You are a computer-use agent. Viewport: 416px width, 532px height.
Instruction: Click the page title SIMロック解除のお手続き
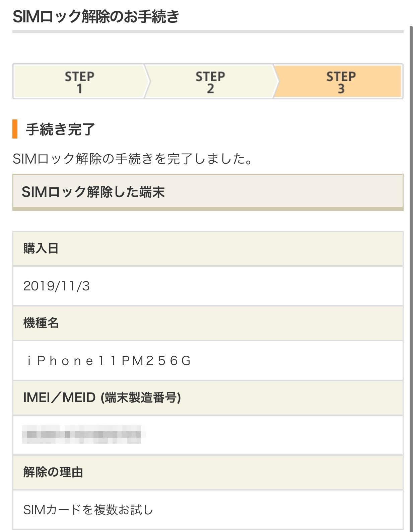pyautogui.click(x=96, y=16)
